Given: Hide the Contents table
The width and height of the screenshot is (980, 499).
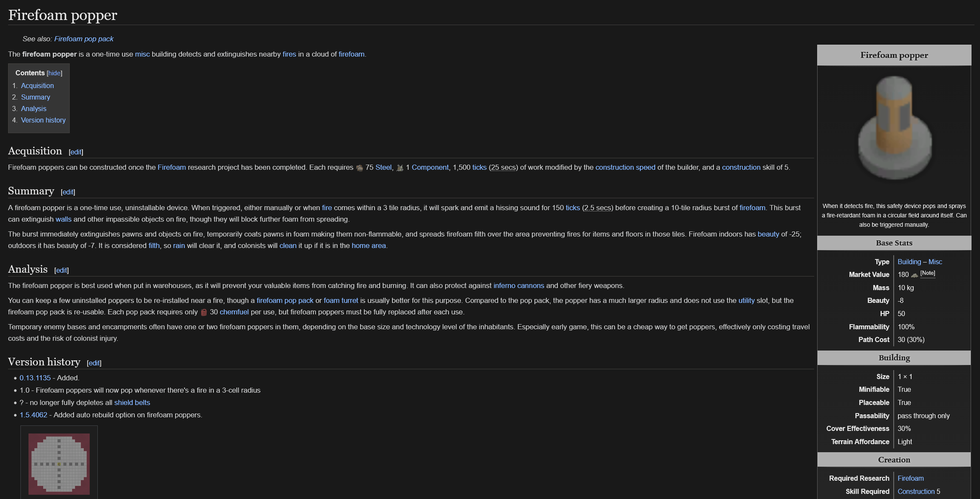Looking at the screenshot, I should [54, 73].
